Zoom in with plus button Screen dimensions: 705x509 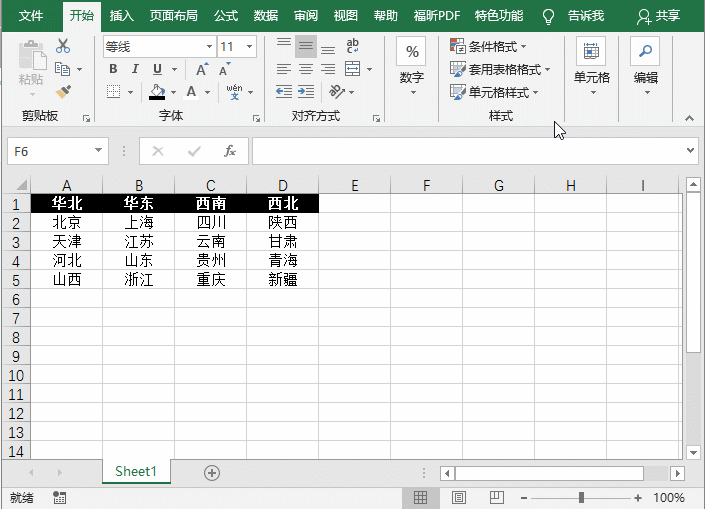tap(638, 498)
